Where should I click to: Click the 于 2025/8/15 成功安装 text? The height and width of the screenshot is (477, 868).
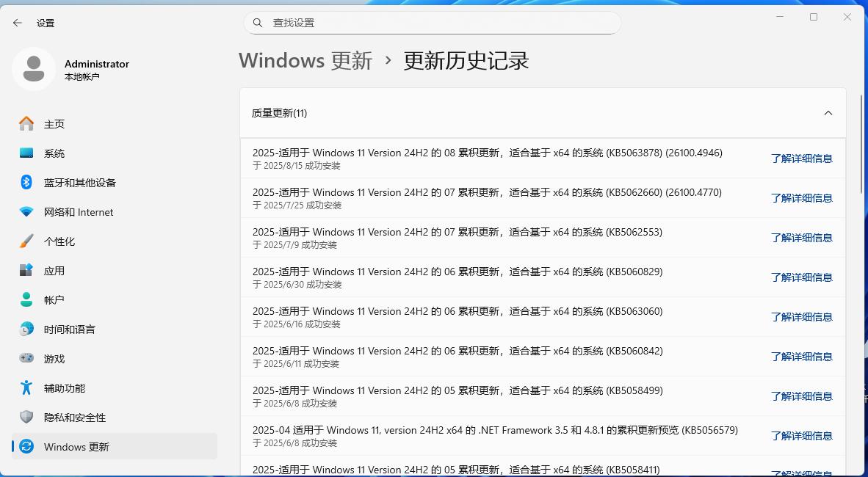click(297, 166)
